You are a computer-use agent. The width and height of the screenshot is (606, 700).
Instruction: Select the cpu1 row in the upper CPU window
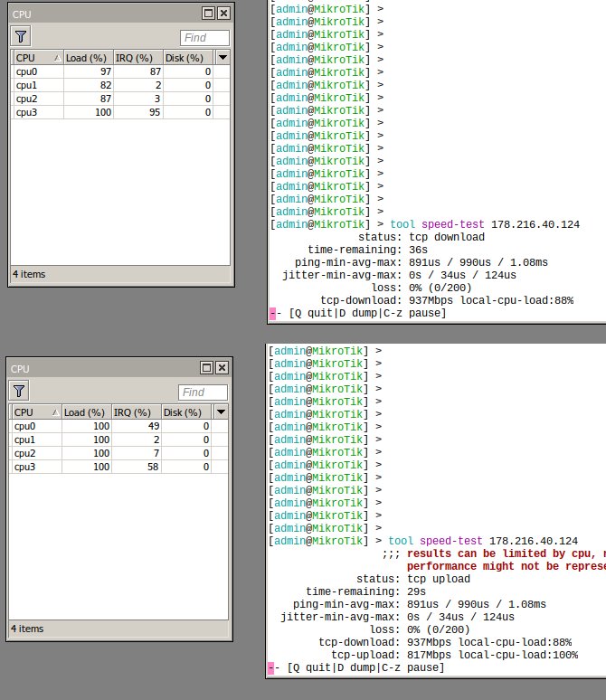point(120,85)
